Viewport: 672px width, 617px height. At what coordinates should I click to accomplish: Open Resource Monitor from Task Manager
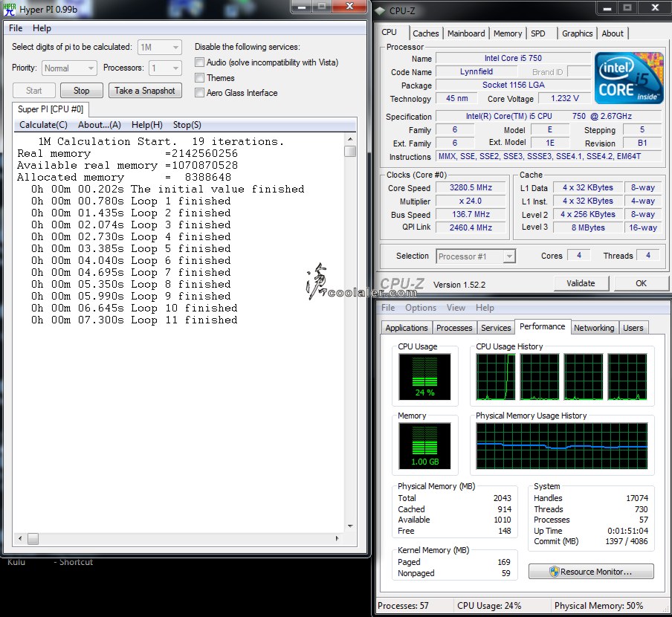(x=591, y=572)
